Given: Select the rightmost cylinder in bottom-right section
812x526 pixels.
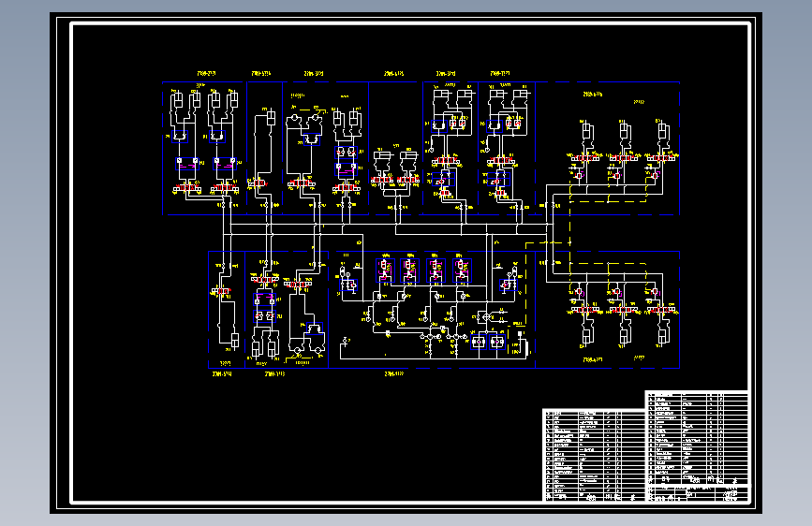Looking at the screenshot, I should pyautogui.click(x=663, y=335).
